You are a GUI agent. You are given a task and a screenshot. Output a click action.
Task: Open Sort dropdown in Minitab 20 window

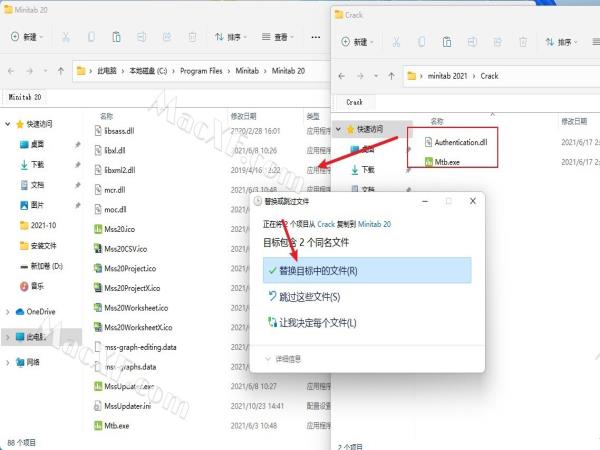click(x=231, y=37)
